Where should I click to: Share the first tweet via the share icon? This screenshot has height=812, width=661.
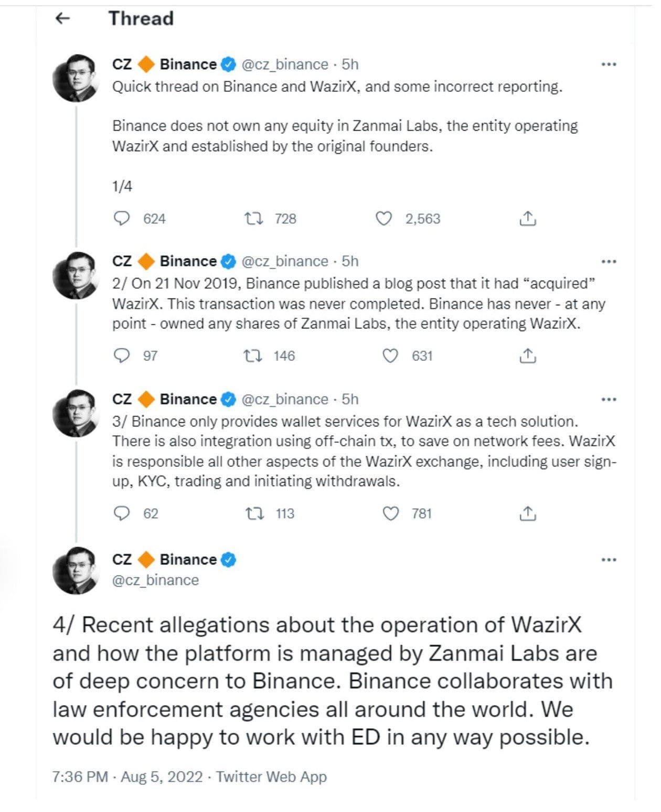tap(526, 219)
